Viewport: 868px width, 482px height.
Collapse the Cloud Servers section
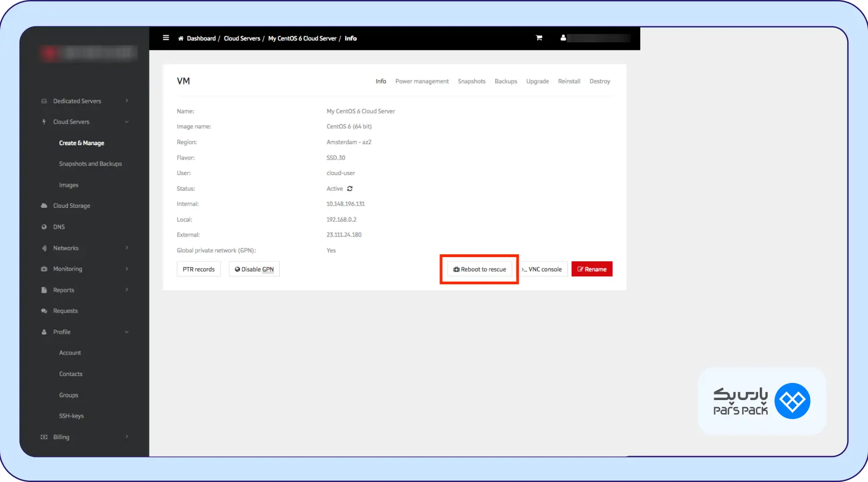pos(127,122)
